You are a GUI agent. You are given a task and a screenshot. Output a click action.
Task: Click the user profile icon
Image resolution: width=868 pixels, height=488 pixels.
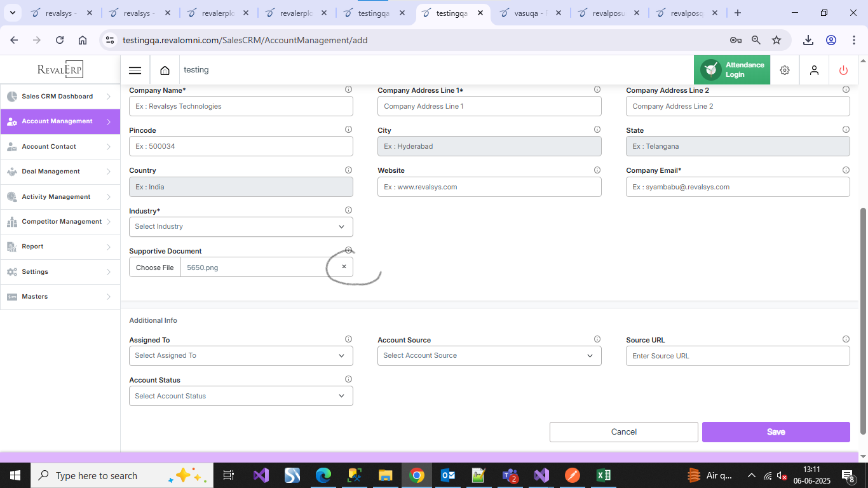point(814,71)
